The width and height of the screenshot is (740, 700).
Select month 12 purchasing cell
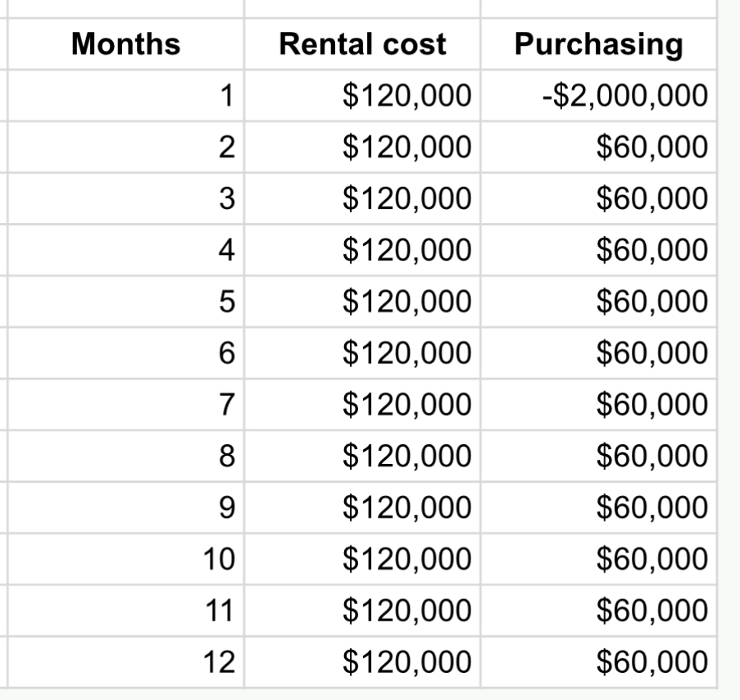point(598,661)
